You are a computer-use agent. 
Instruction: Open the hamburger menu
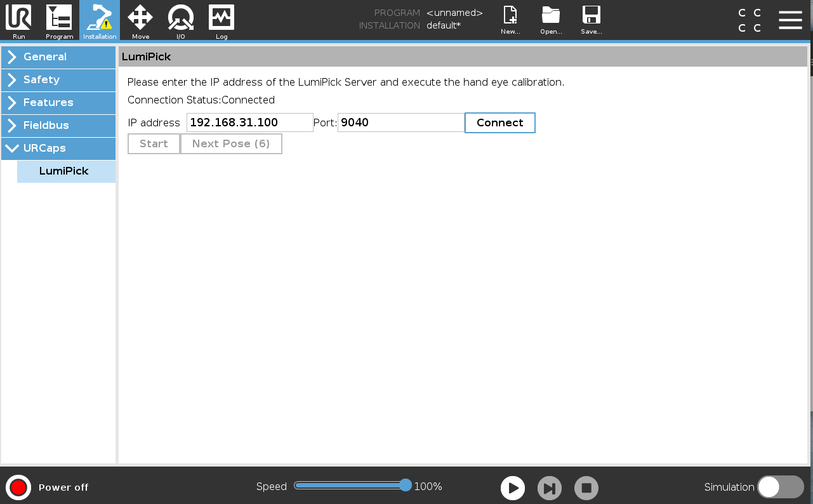coord(790,20)
